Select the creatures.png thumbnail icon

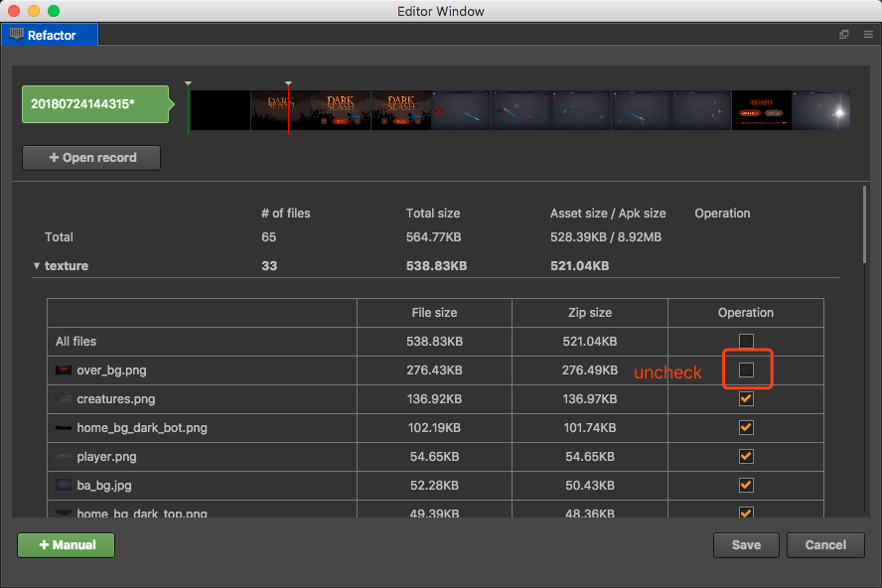(63, 399)
